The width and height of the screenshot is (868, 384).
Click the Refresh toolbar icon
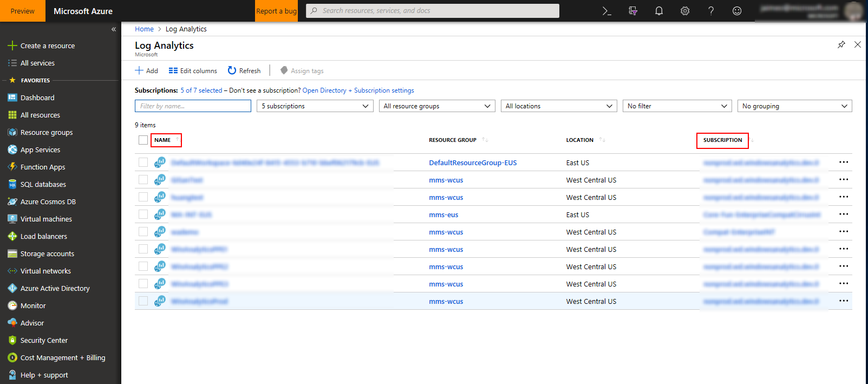pyautogui.click(x=244, y=71)
